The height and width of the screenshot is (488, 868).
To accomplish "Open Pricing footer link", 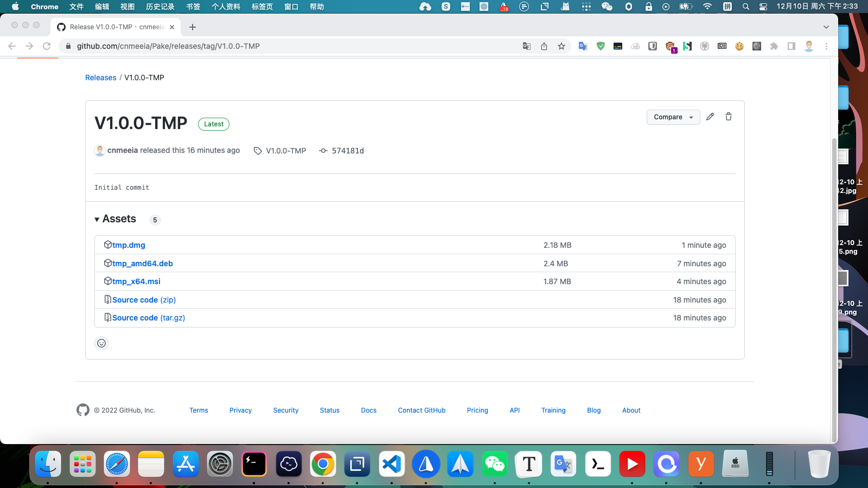I will coord(477,410).
